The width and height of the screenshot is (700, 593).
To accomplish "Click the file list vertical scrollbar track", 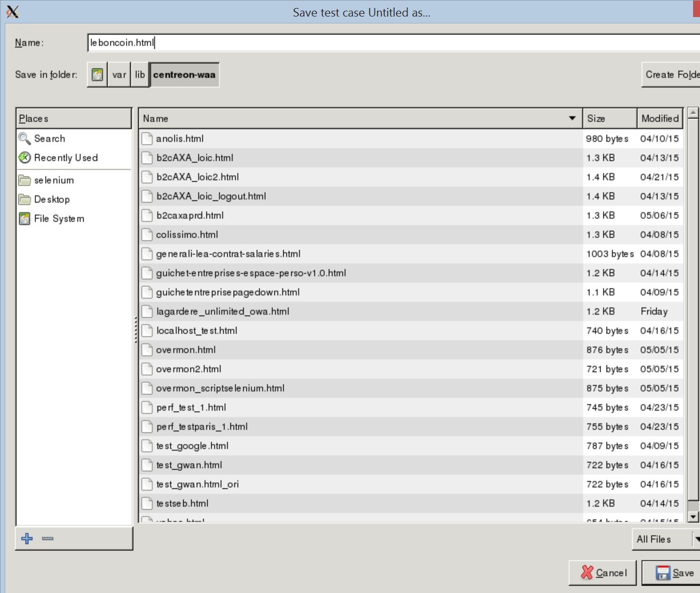I will coord(693,315).
